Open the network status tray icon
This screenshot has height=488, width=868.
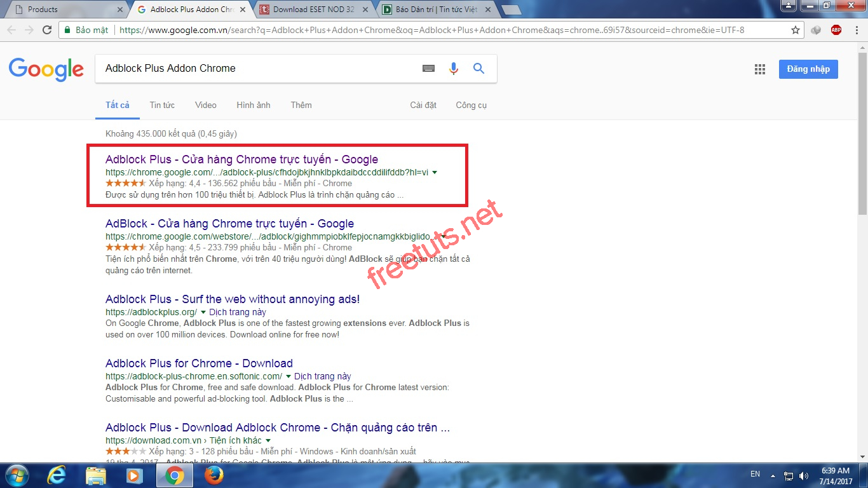(x=789, y=475)
